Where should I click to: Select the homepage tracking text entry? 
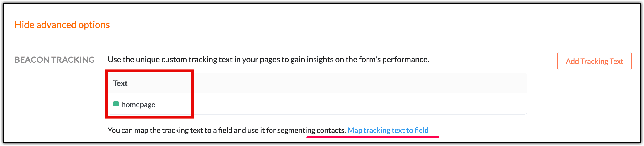pos(138,105)
